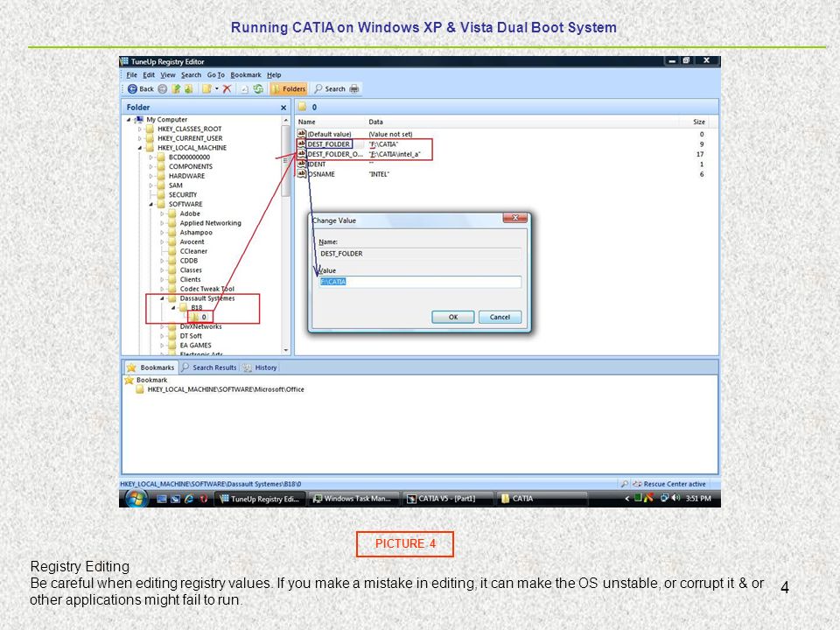
Task: Select the B18 key folder
Action: (196, 308)
